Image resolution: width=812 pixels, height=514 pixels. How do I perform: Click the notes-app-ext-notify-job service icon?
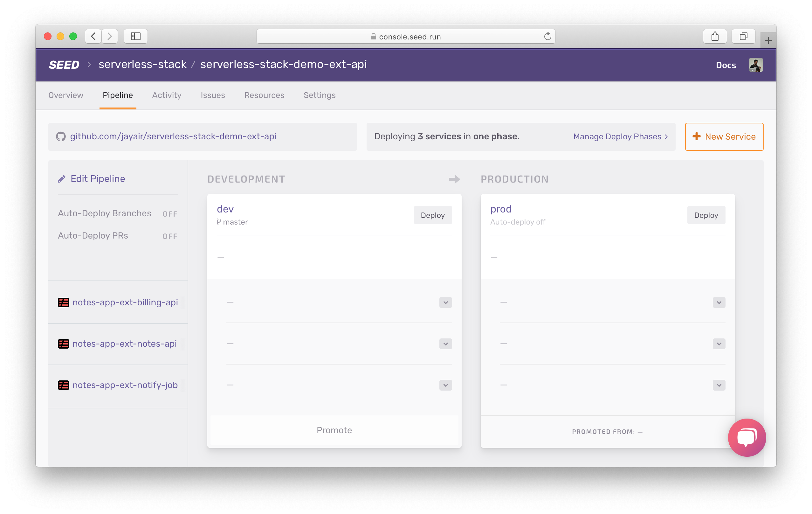pos(63,385)
